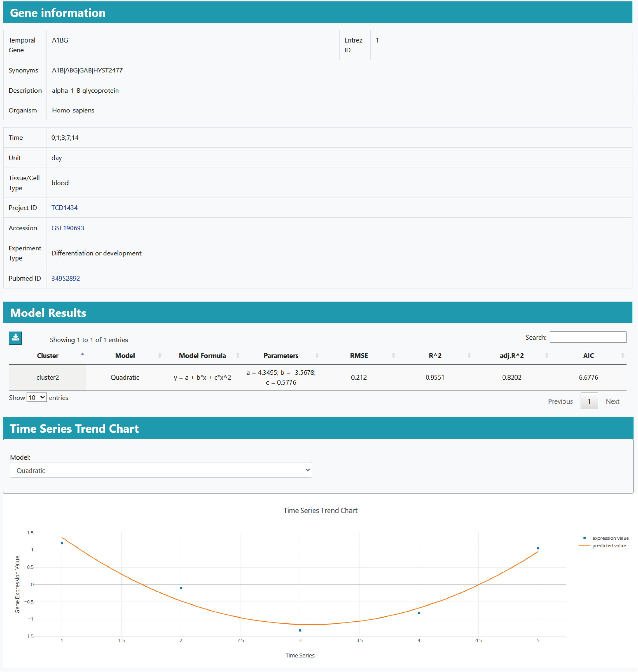638x672 pixels.
Task: Sort by AIC column sort arrows
Action: tap(622, 356)
